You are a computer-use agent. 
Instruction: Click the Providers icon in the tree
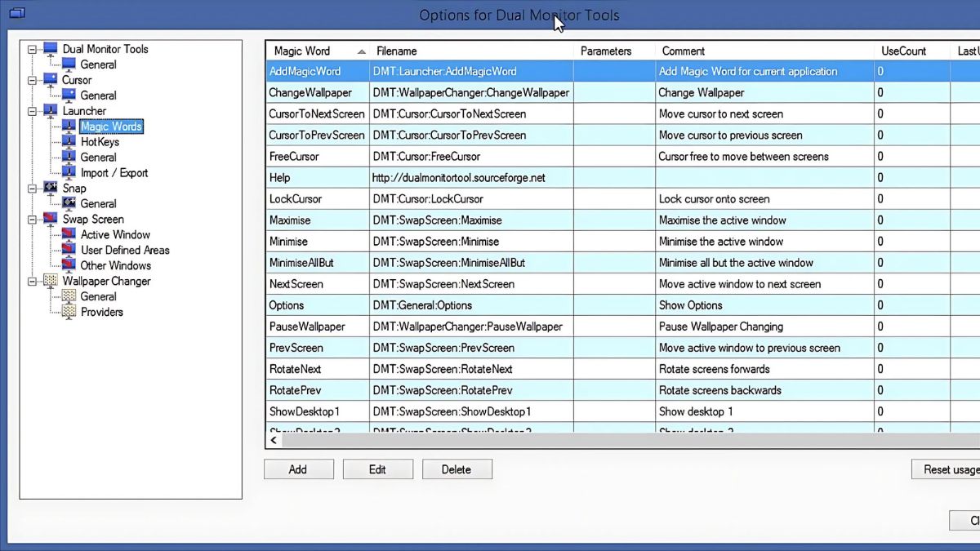pos(69,313)
